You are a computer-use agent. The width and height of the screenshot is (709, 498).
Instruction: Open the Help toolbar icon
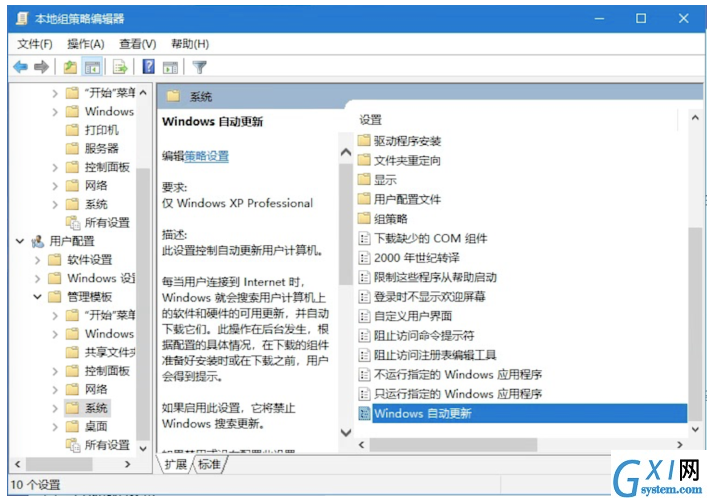point(148,67)
